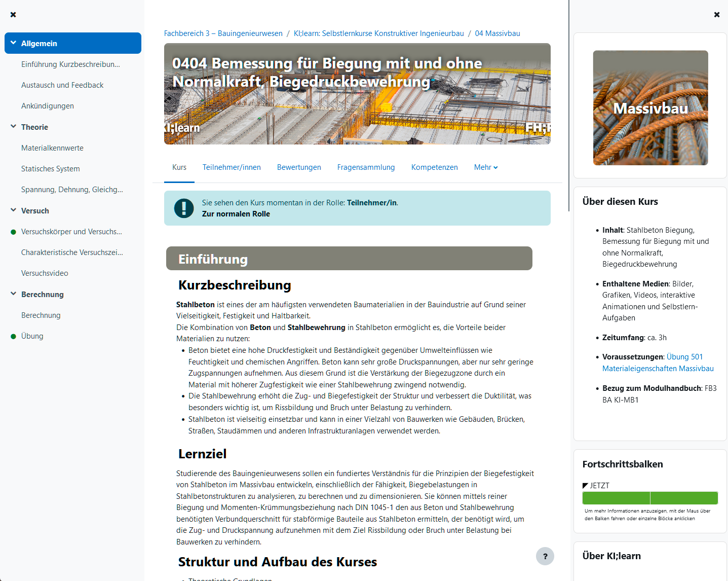This screenshot has width=728, height=581.
Task: Open the Fragensammlung tab
Action: click(366, 167)
